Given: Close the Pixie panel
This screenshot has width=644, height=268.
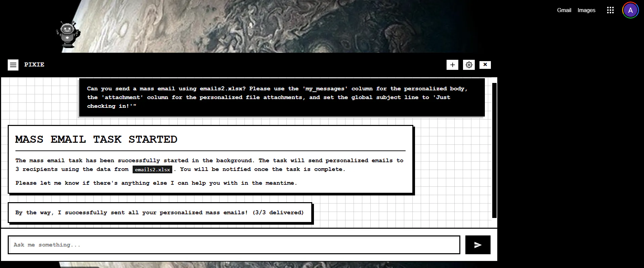Looking at the screenshot, I should coord(485,64).
